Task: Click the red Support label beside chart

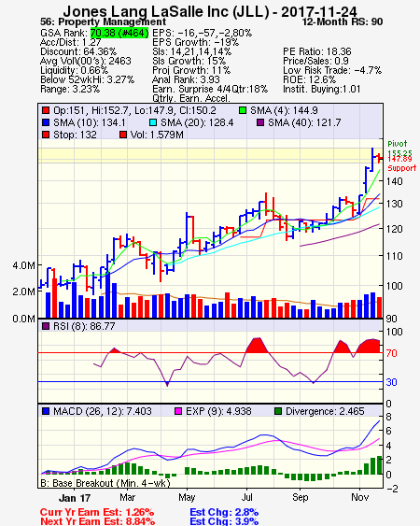Action: click(x=402, y=168)
